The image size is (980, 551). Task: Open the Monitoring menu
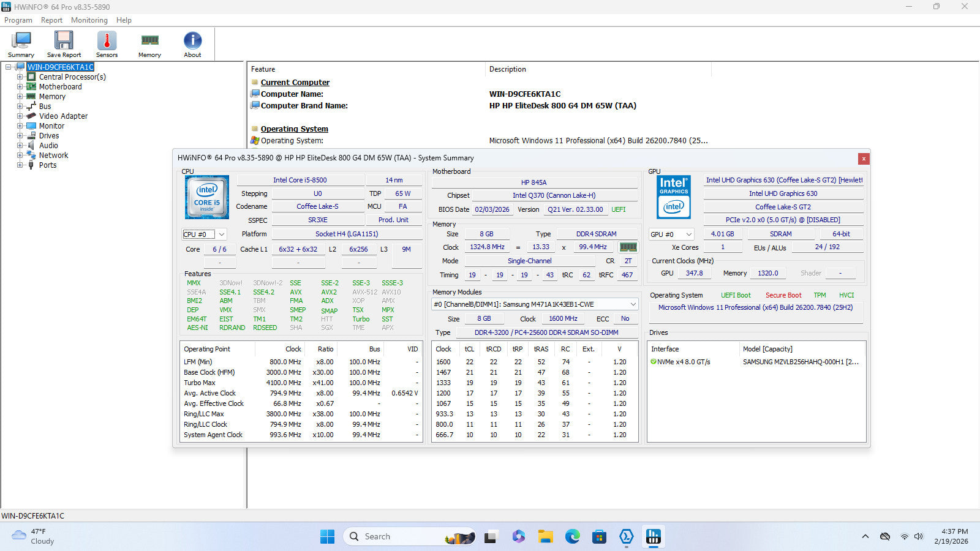[x=89, y=20]
